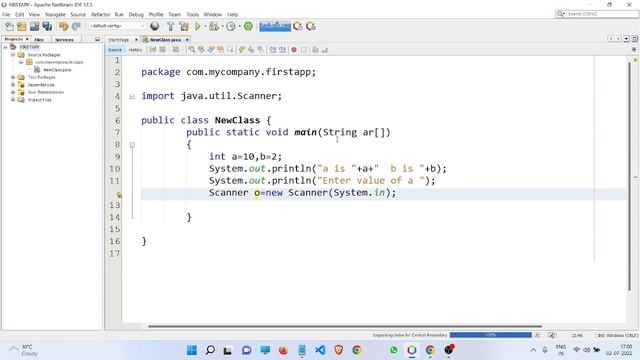This screenshot has width=640, height=360.
Task: Open Brave browser from the taskbar
Action: (x=339, y=350)
